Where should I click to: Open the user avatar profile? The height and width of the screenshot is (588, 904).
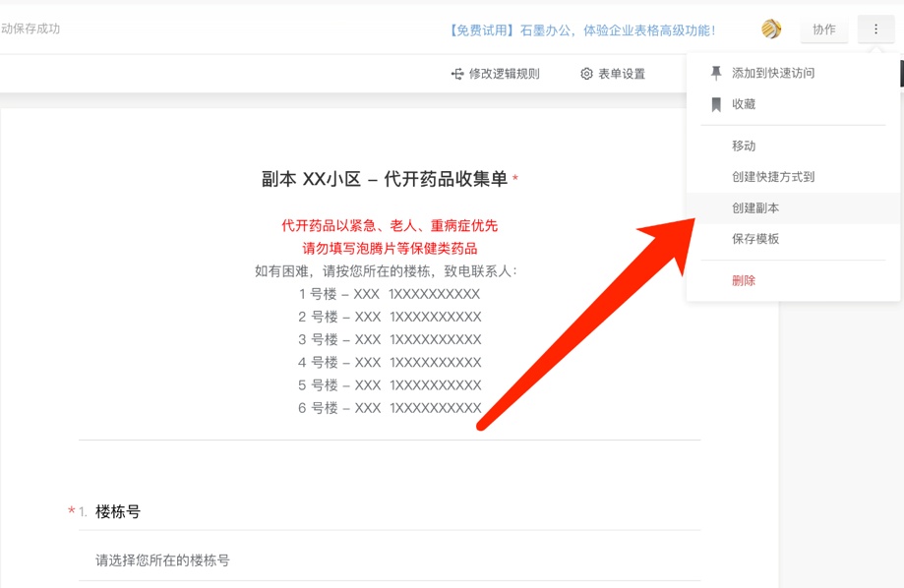[x=771, y=29]
